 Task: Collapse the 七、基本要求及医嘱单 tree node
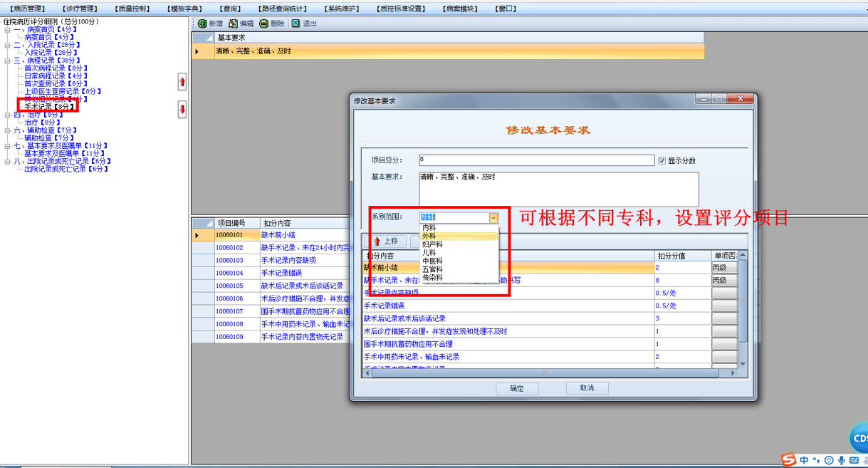[7, 145]
